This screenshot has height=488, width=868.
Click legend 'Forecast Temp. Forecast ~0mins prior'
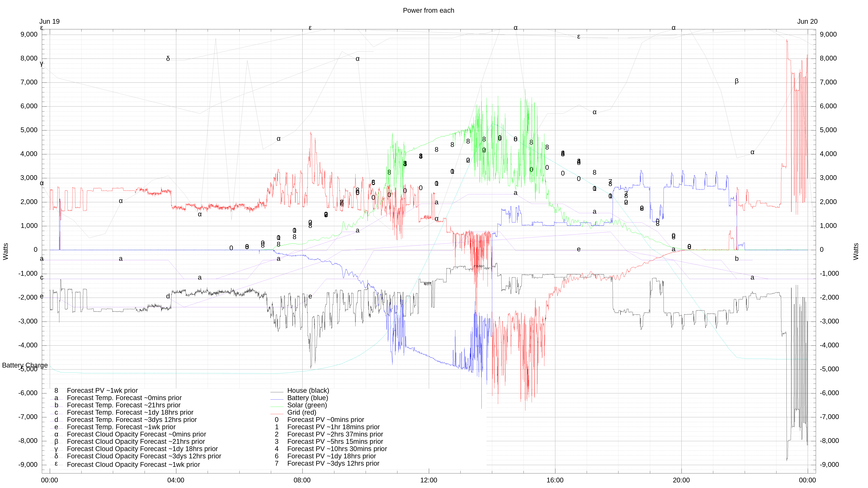point(124,398)
